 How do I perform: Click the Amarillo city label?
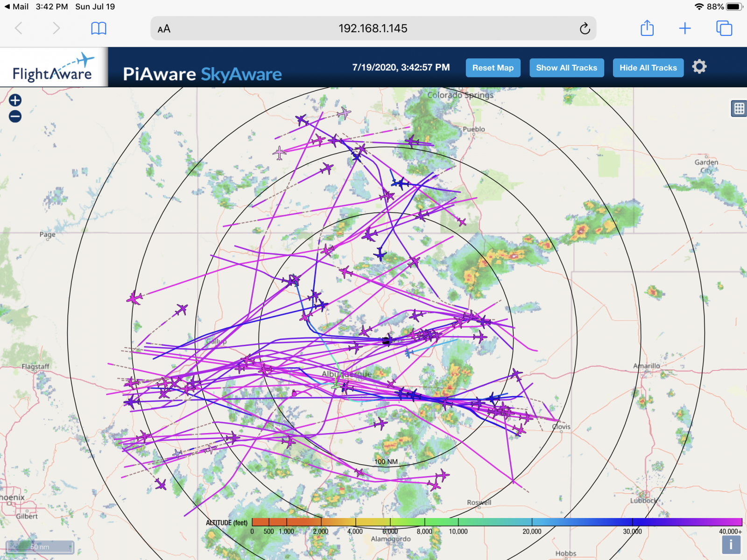coord(647,366)
